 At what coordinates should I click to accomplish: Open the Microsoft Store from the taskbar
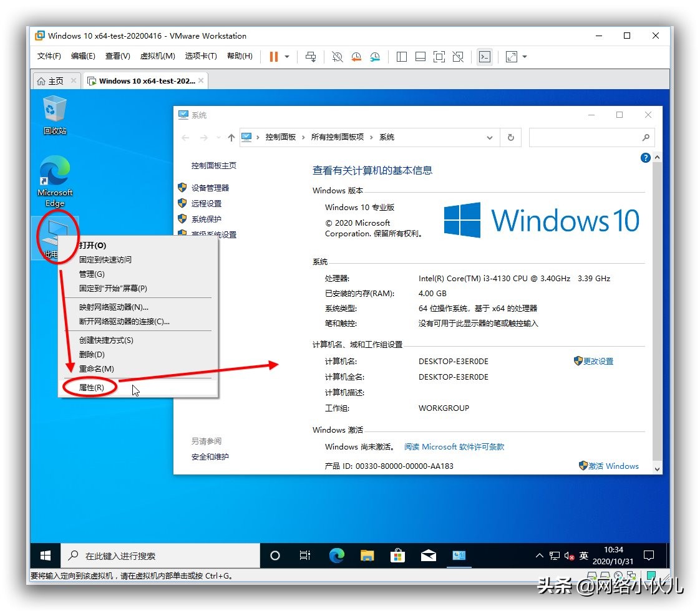tap(398, 556)
